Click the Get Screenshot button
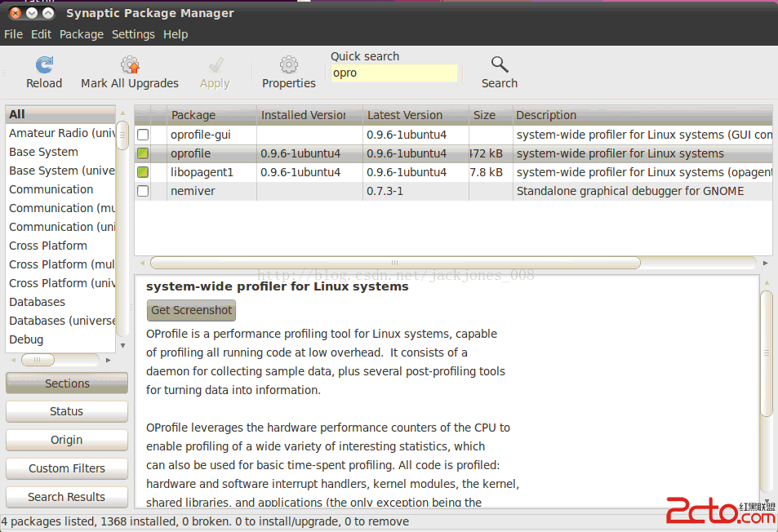778x532 pixels. [x=191, y=310]
